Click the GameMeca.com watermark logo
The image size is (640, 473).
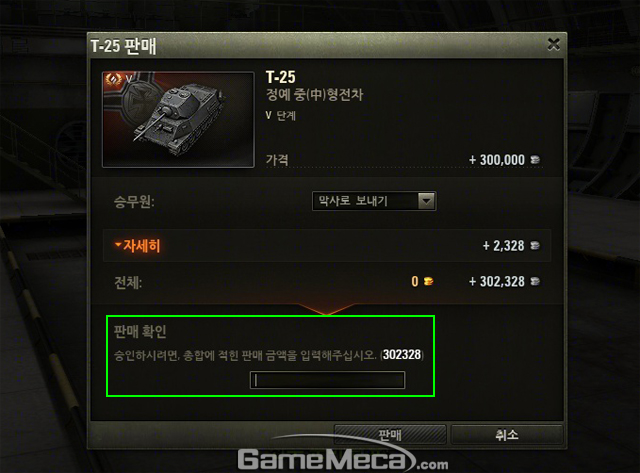[x=343, y=459]
